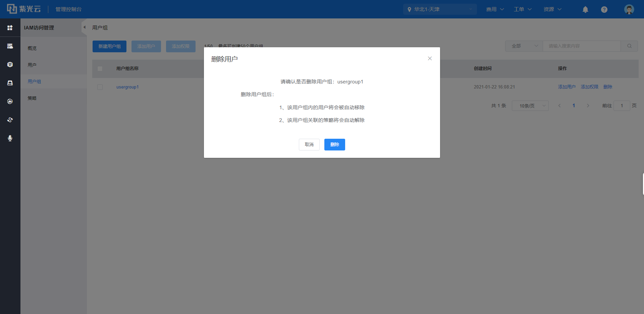Viewport: 644px width, 314px height.
Task: Click the help question mark icon
Action: coord(604,9)
